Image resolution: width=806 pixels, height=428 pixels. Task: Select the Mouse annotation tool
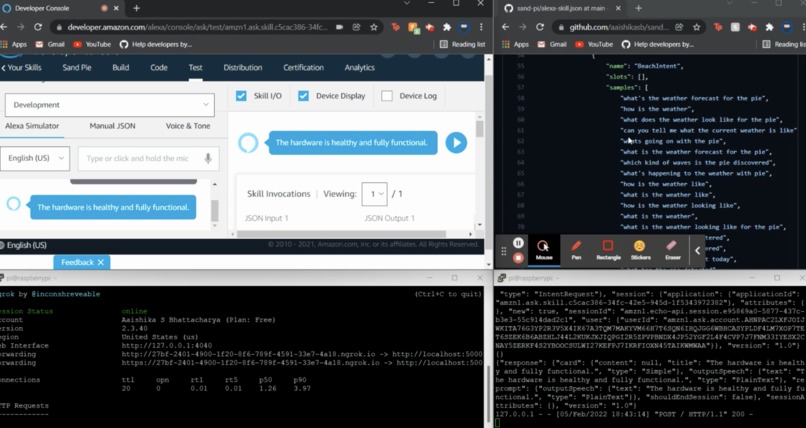pos(543,250)
